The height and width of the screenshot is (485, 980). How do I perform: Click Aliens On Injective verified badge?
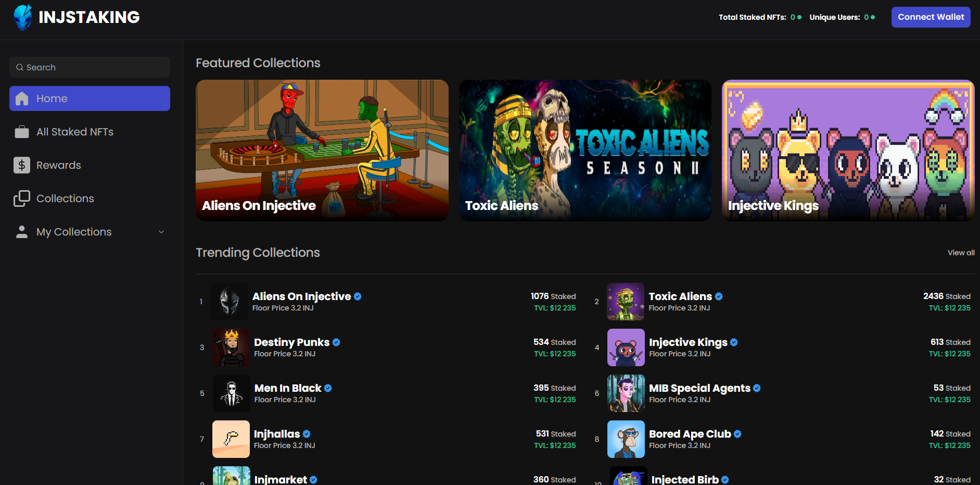point(358,296)
